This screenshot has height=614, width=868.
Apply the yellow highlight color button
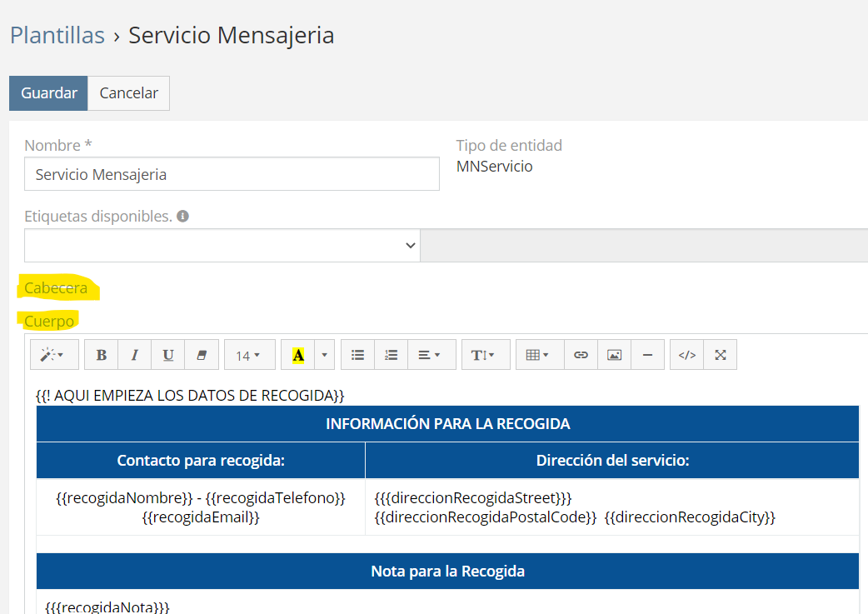298,355
